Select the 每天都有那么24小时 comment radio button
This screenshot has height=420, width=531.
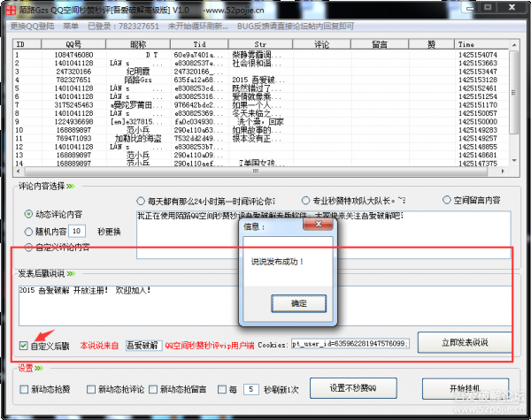pos(141,201)
